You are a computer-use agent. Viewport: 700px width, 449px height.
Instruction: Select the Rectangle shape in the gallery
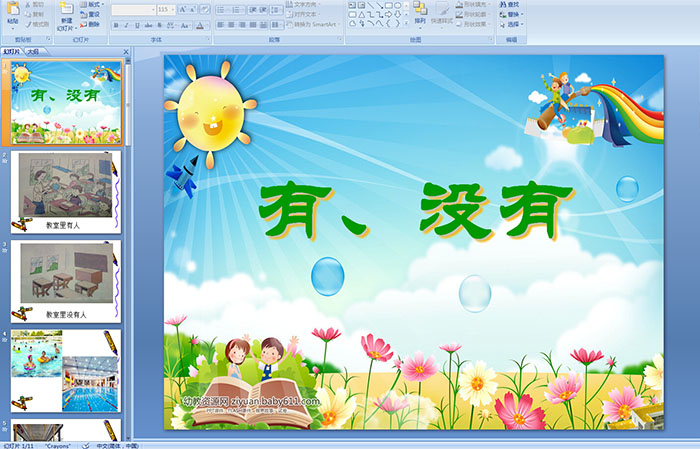[x=389, y=6]
